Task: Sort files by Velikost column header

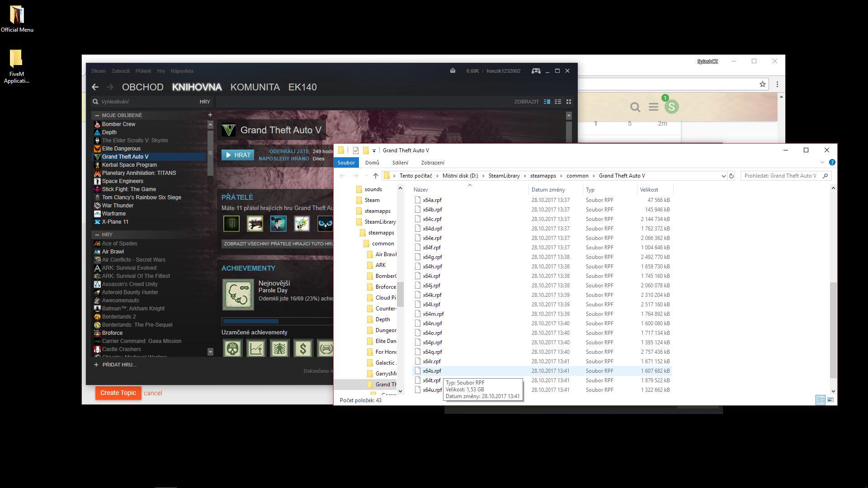Action: tap(649, 190)
